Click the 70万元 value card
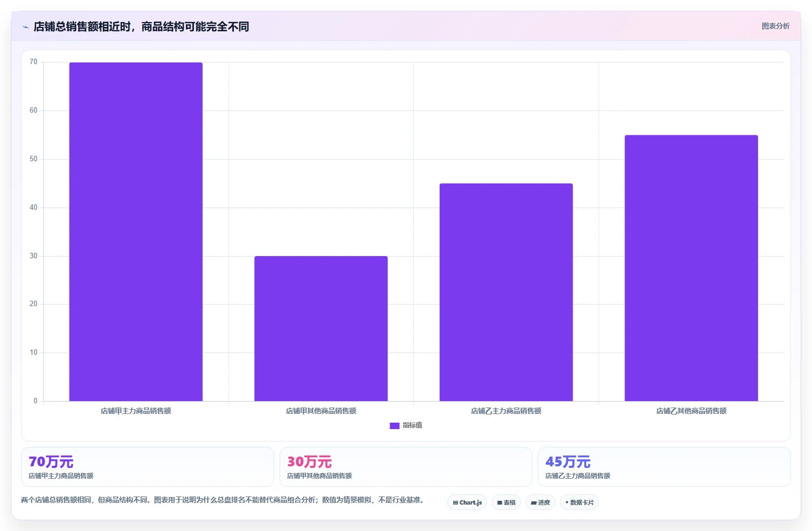 (148, 467)
